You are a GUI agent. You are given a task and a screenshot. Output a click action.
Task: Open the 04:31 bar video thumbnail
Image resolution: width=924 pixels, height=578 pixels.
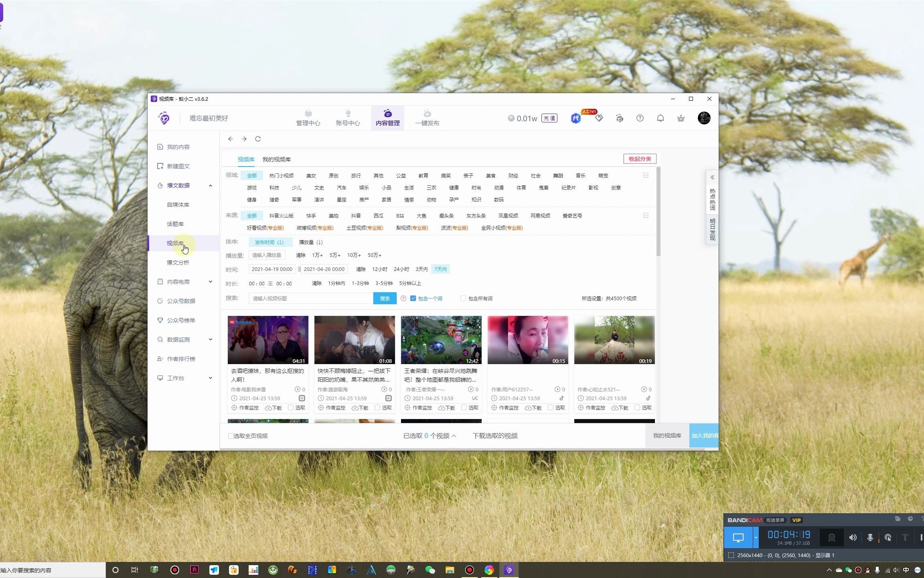click(x=268, y=340)
